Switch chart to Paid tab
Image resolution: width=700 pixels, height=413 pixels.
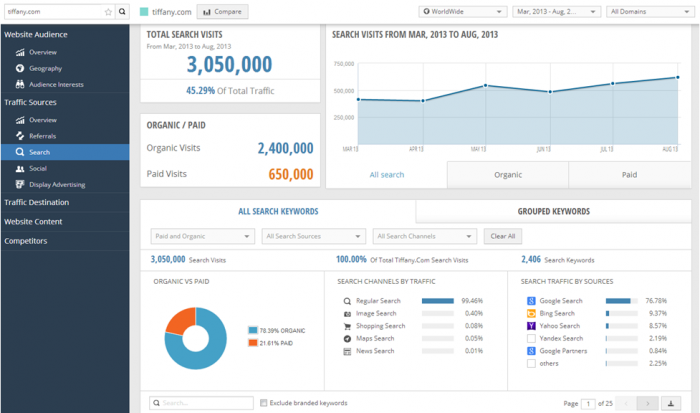[629, 175]
